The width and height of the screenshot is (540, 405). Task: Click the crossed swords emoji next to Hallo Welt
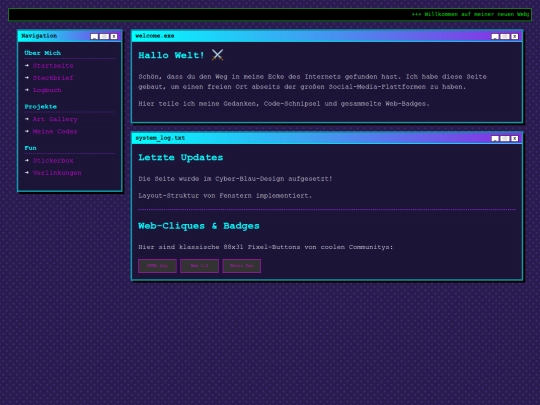point(217,55)
